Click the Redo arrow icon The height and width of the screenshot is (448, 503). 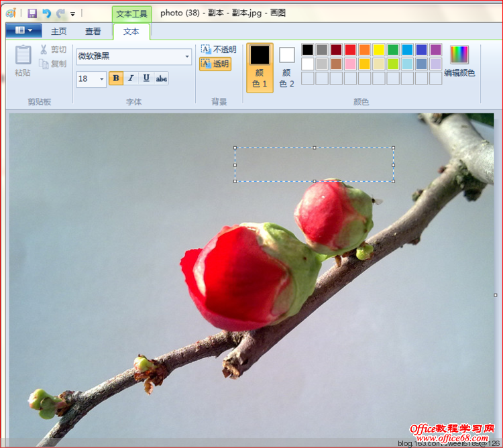click(60, 13)
